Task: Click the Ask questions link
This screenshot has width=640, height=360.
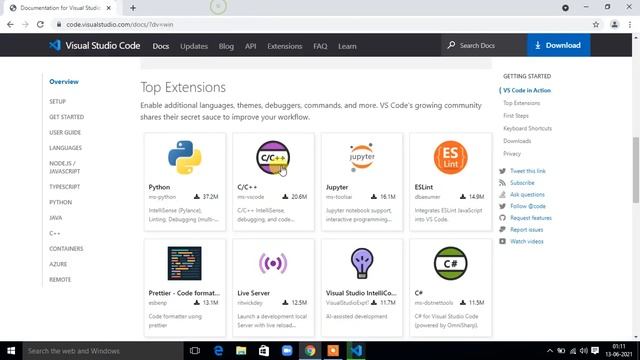Action: click(x=527, y=195)
